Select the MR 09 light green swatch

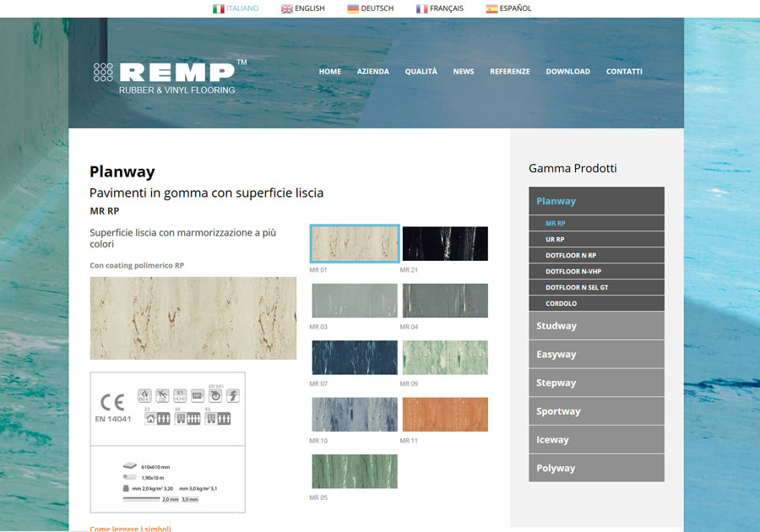coord(445,357)
